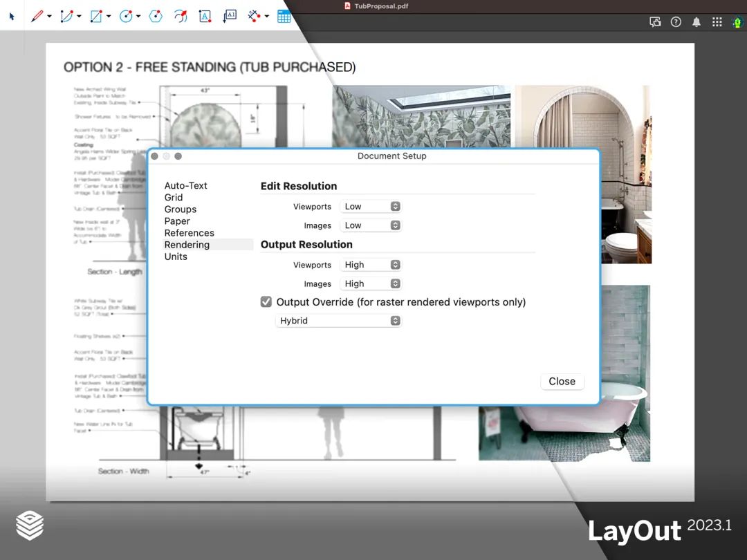Pick the Arc tool in the toolbar

(x=66, y=15)
